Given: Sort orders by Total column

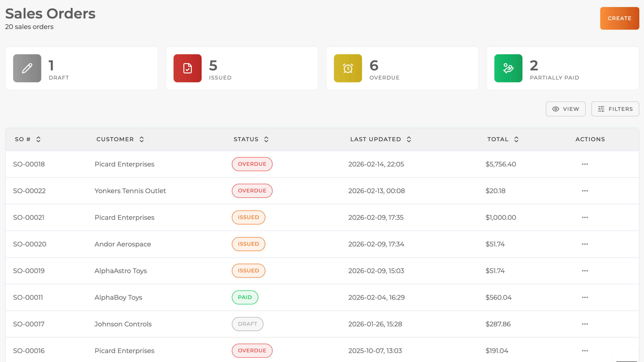Looking at the screenshot, I should 516,139.
